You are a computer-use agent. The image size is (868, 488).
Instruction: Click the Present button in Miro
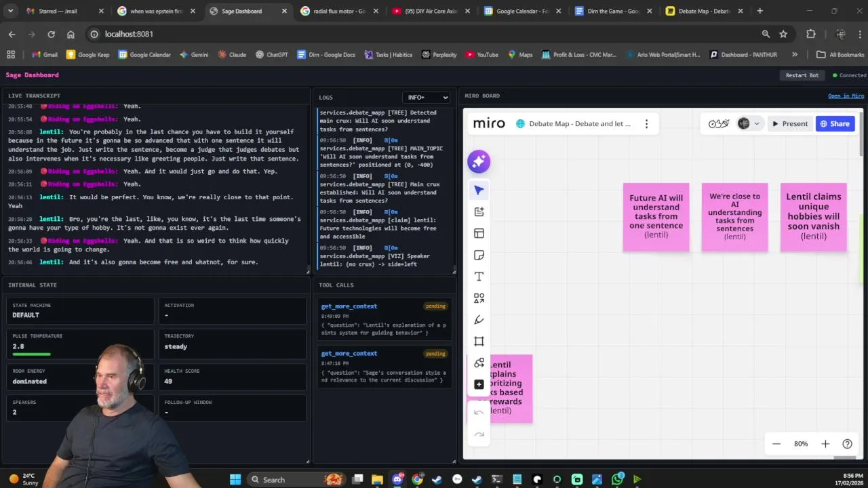(x=790, y=123)
